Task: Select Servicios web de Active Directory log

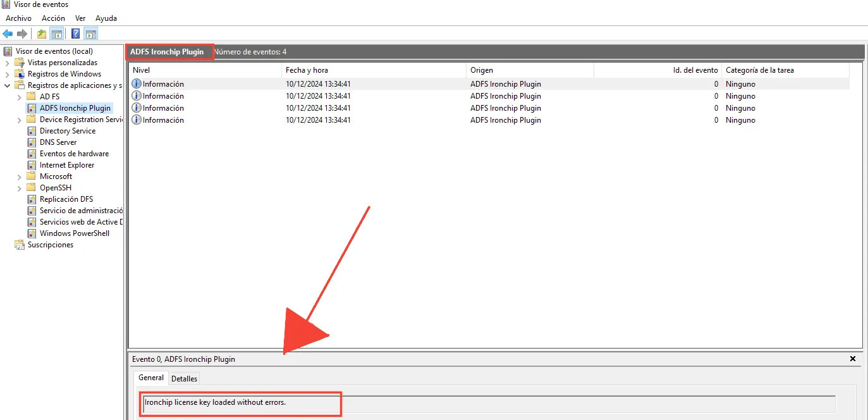Action: coord(81,222)
